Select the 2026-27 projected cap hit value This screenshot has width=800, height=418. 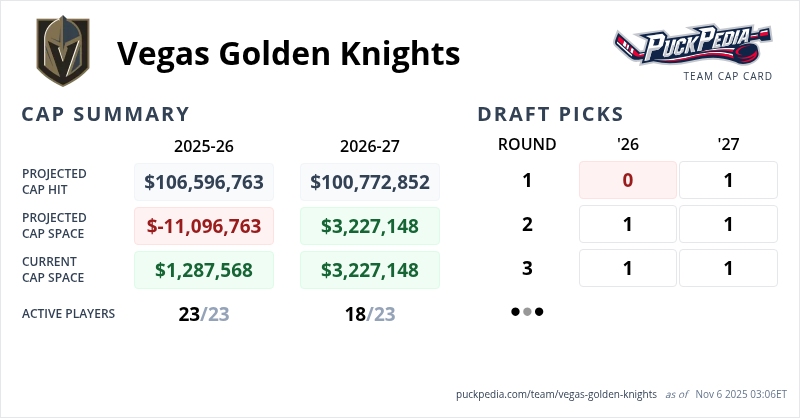tap(370, 182)
